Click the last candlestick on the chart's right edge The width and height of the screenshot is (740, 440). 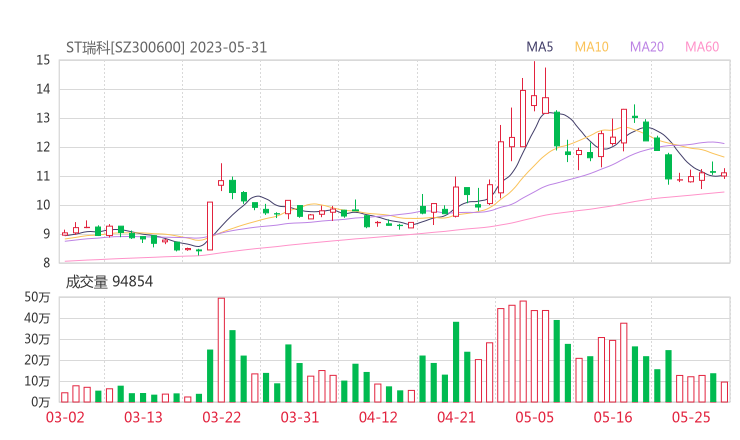point(724,174)
